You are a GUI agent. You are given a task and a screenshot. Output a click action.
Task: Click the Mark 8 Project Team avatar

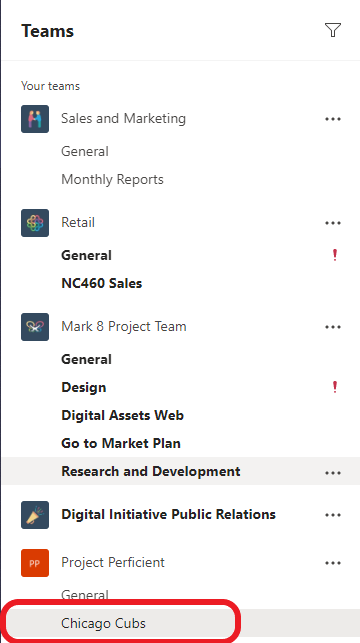35,327
